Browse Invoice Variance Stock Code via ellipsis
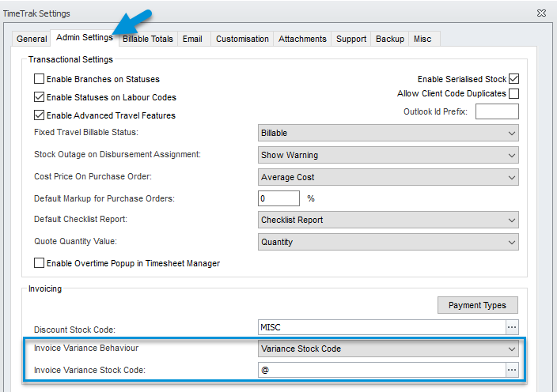Viewport: 557px width, 392px height. click(x=512, y=370)
